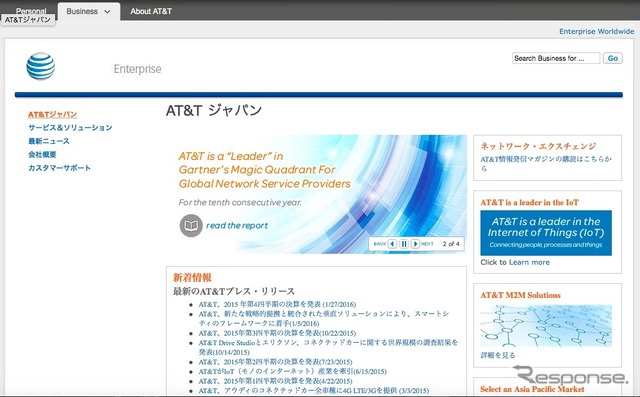
Task: Click the read the report link
Action: click(x=237, y=225)
